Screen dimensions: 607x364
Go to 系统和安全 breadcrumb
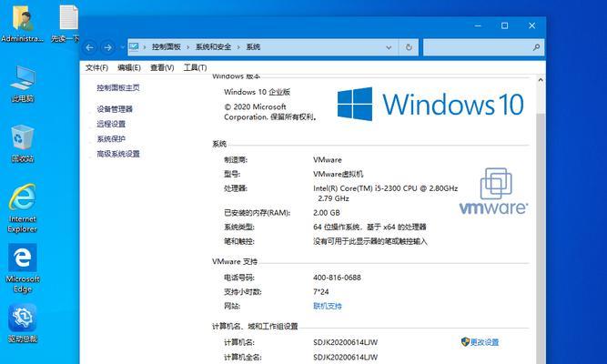(x=213, y=46)
